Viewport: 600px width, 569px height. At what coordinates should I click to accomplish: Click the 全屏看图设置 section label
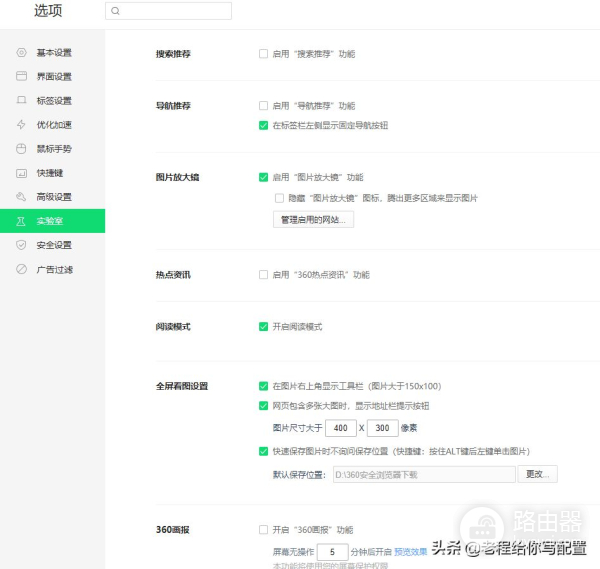tap(182, 386)
